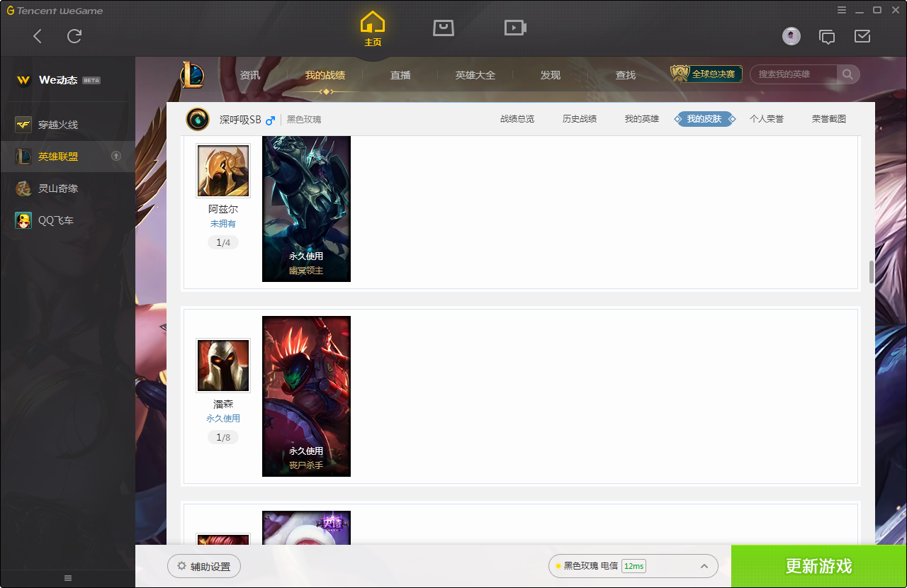
Task: Select 英雄联盟 game in sidebar
Action: point(67,157)
